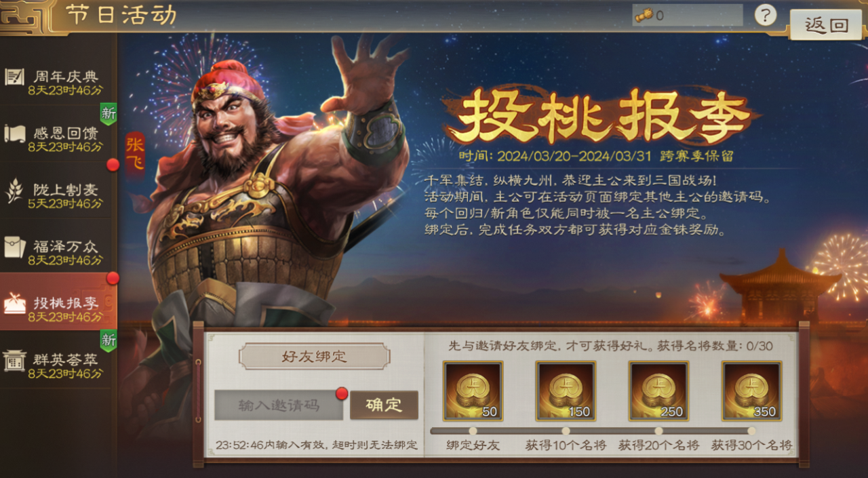Click the 返回 back button
868x478 pixels.
827,26
